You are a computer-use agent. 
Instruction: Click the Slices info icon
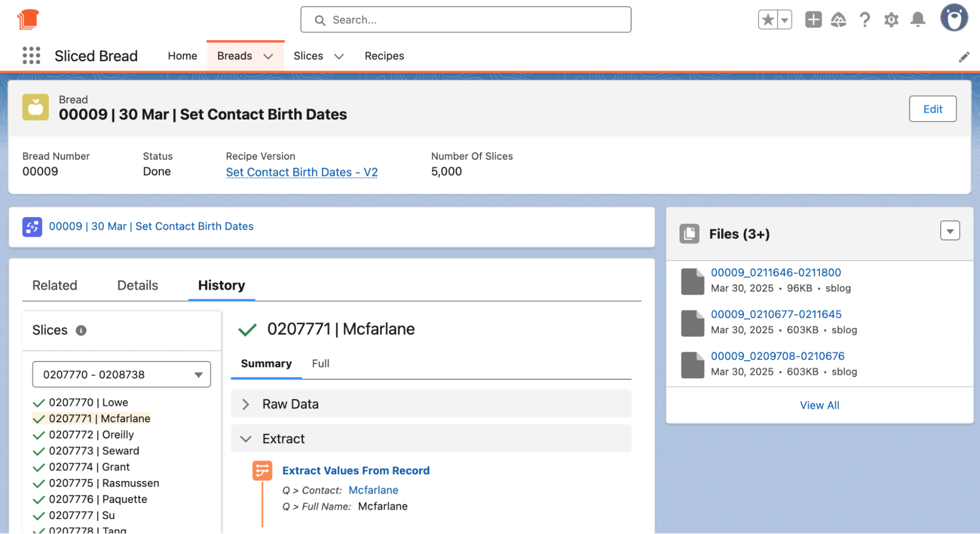[81, 331]
